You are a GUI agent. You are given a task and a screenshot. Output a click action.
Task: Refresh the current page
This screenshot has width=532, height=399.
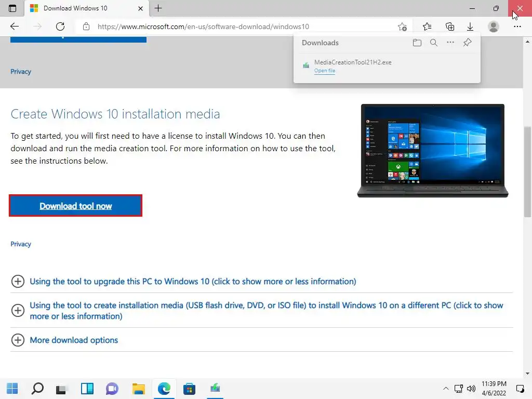click(x=60, y=26)
